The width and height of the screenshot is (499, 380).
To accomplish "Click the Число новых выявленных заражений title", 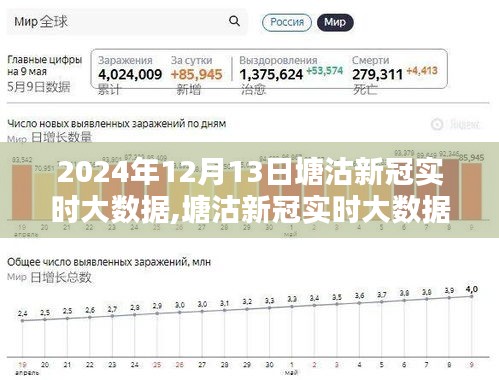I will (x=117, y=124).
